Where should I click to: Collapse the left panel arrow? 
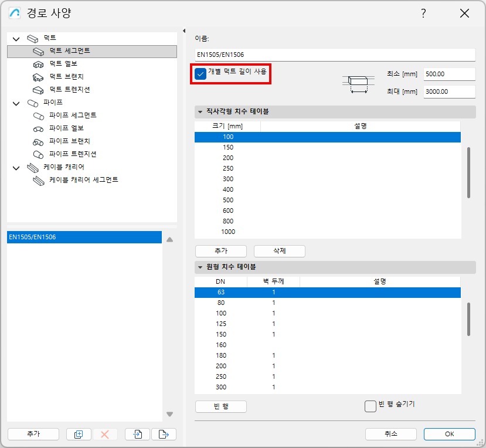pos(184,30)
